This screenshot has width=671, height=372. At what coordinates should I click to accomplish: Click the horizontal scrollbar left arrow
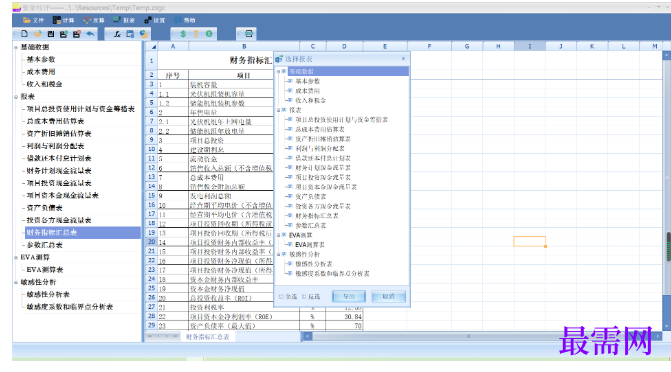point(307,336)
